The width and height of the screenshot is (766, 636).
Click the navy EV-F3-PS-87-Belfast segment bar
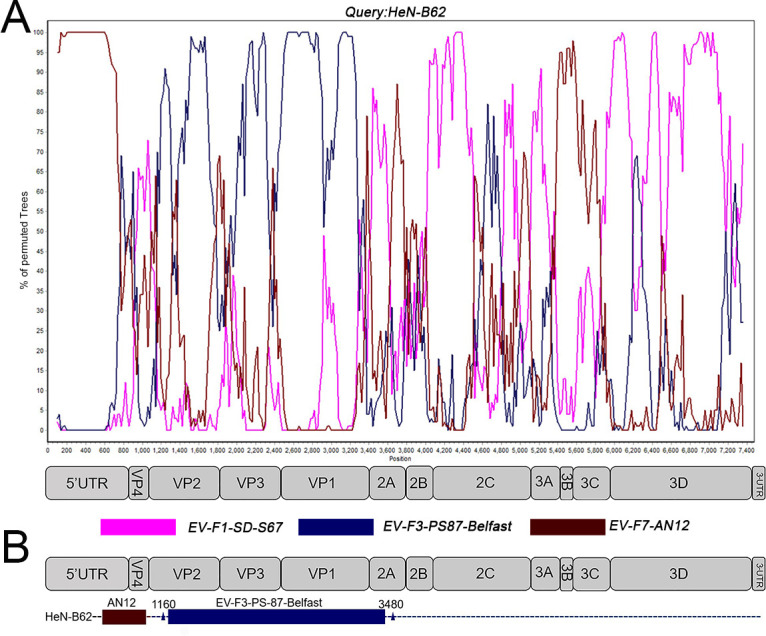277,617
